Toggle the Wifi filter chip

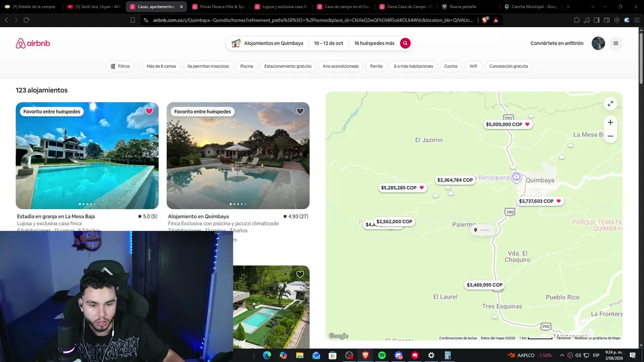[x=473, y=66]
